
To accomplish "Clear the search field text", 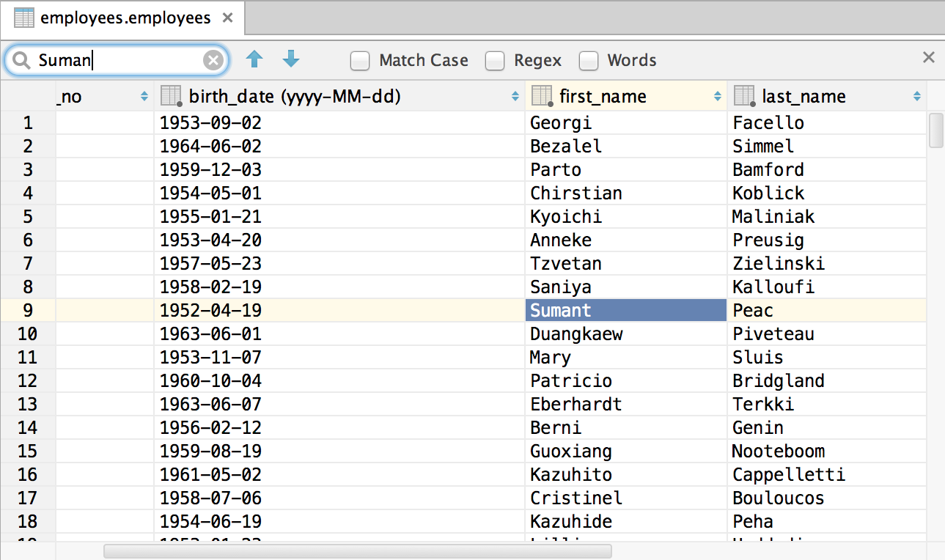I will 213,60.
